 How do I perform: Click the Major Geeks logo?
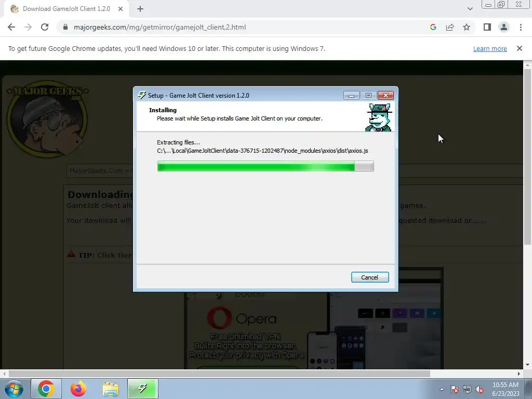47,119
